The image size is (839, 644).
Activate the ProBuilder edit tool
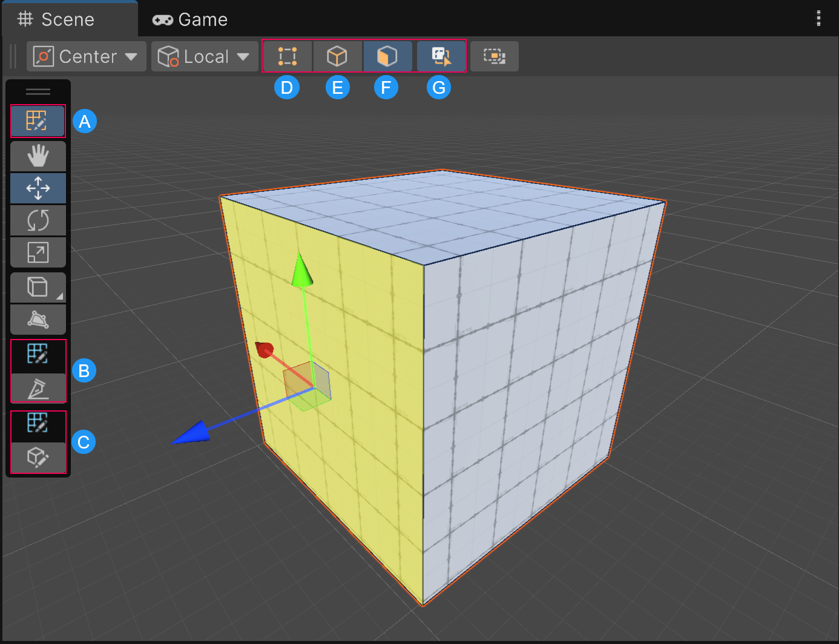(38, 121)
